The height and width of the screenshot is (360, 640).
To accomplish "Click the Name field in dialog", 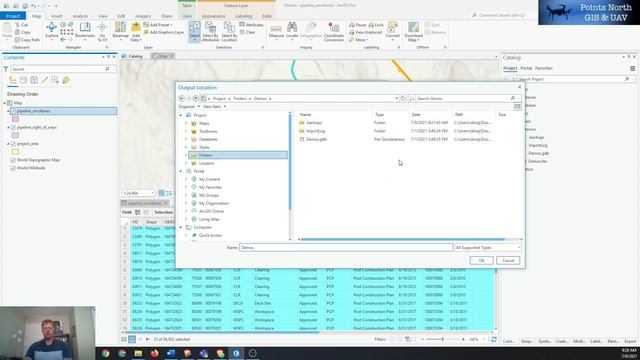I will (346, 247).
